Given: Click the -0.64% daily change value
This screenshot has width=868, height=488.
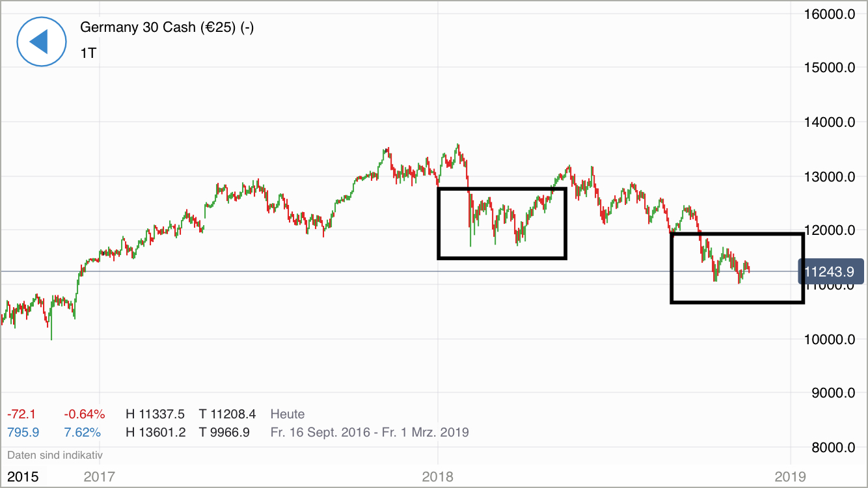Looking at the screenshot, I should coord(84,414).
